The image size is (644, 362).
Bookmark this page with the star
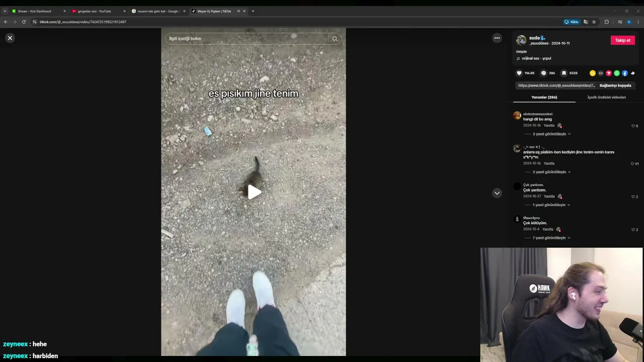pyautogui.click(x=594, y=22)
